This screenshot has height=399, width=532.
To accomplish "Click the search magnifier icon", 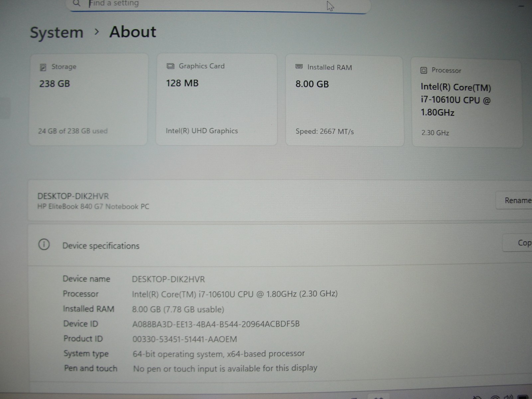I will 76,3.
